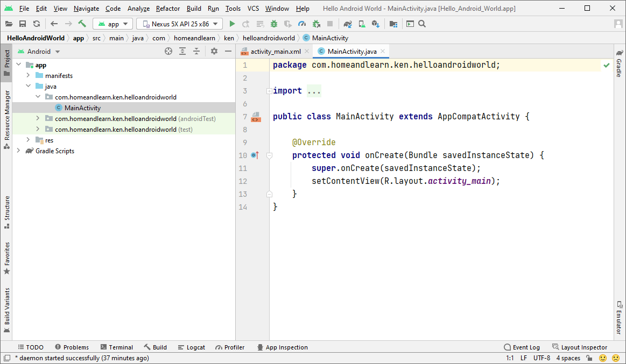Click the happy smiley feedback icon
The height and width of the screenshot is (364, 626).
[603, 358]
